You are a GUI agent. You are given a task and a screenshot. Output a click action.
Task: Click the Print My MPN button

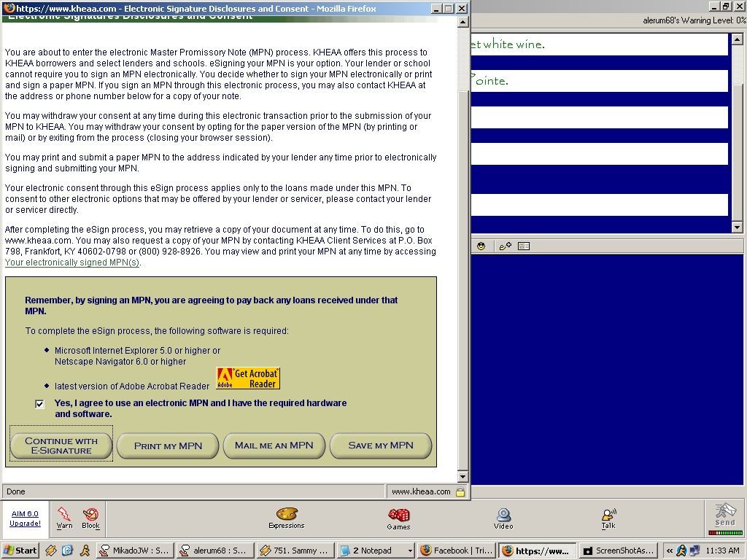point(168,446)
